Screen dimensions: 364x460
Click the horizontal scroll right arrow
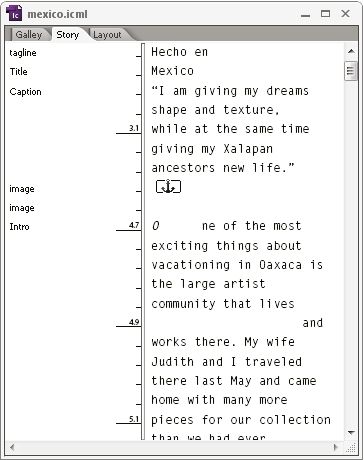pos(336,447)
